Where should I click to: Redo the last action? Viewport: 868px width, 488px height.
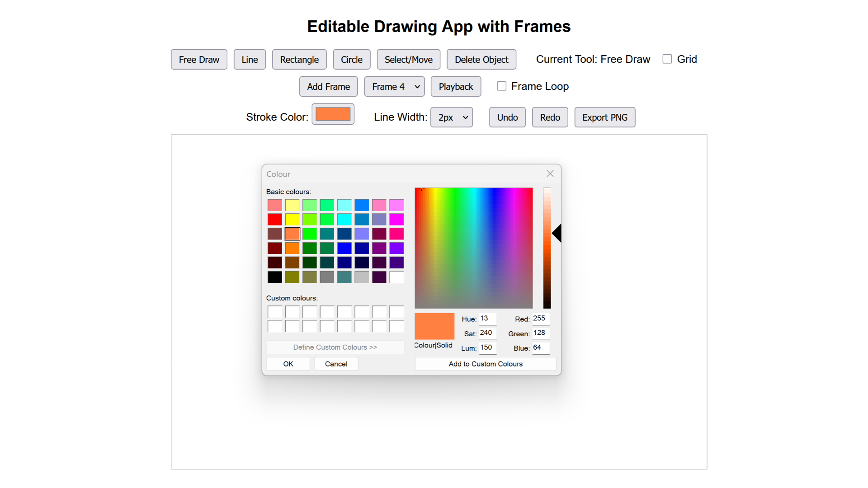[550, 117]
